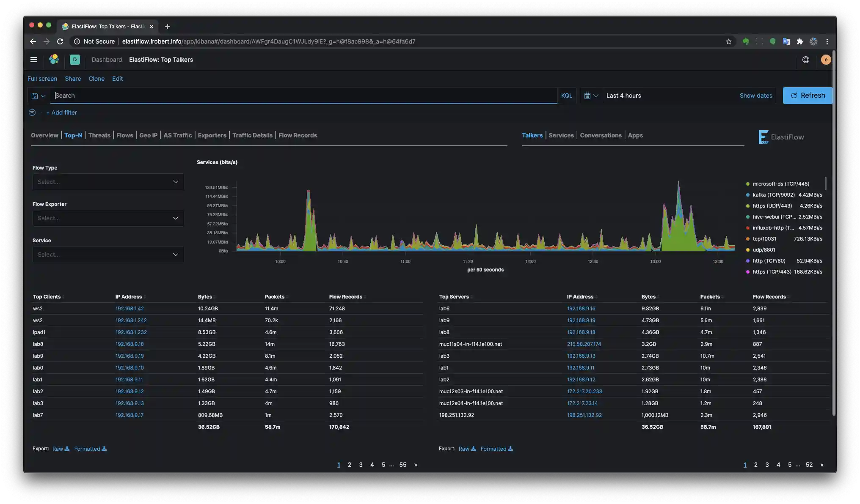
Task: Open the Conversations tab
Action: pyautogui.click(x=601, y=135)
